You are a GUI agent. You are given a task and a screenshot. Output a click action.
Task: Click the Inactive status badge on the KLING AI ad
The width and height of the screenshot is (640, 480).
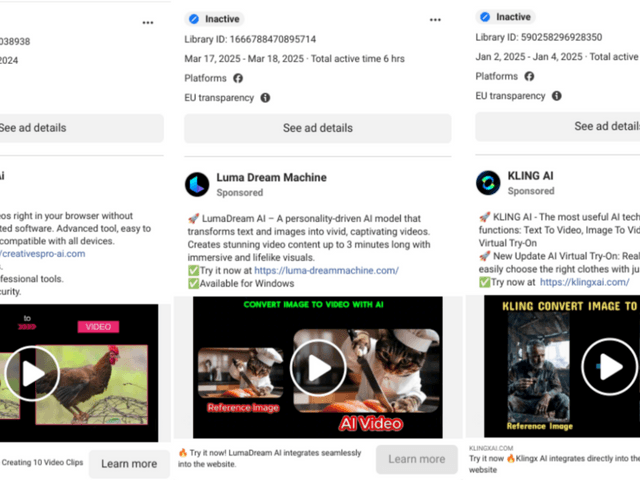click(505, 17)
